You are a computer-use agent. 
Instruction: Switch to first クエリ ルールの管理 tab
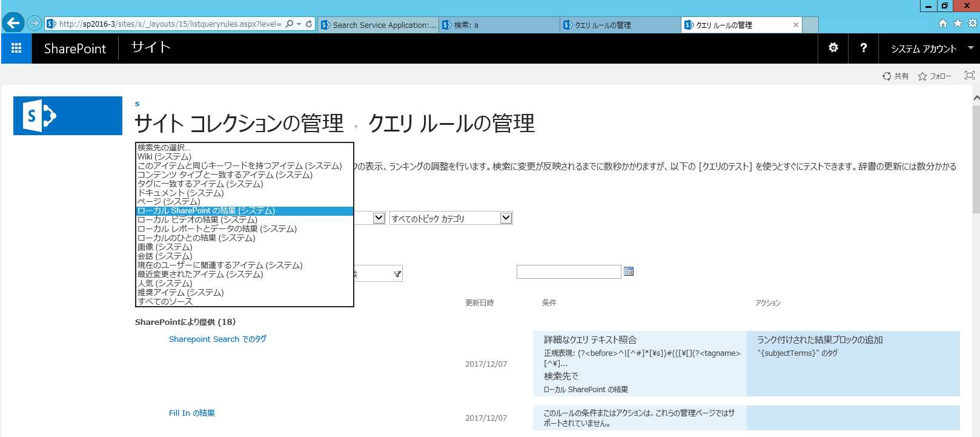[x=621, y=25]
